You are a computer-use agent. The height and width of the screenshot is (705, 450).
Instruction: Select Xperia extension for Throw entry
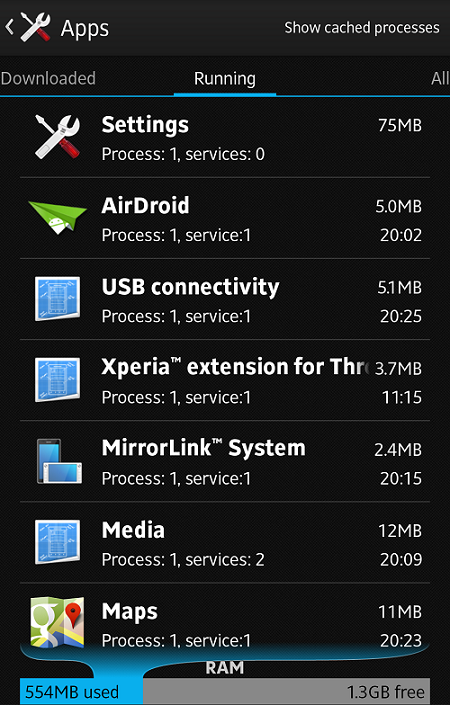[225, 380]
